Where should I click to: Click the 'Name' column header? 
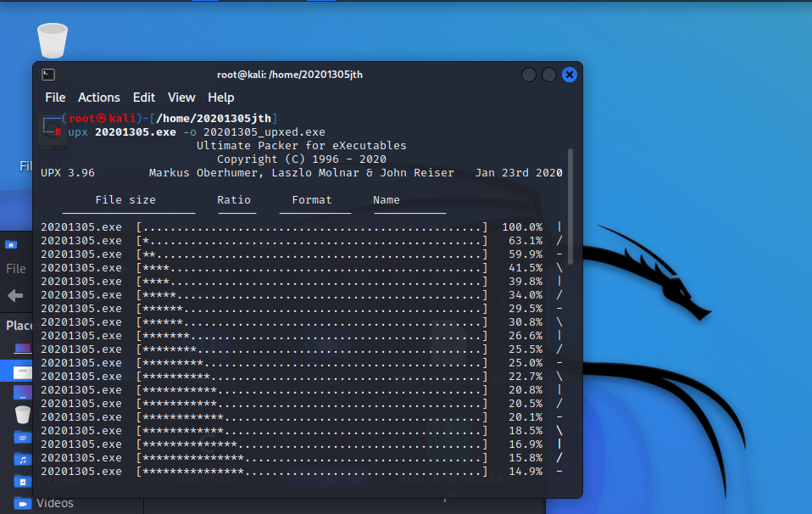(387, 200)
